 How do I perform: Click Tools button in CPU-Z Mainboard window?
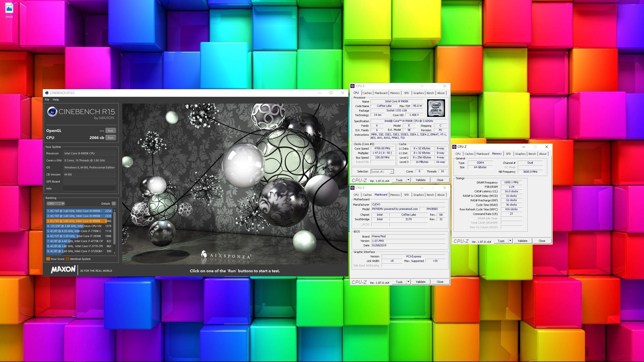point(399,282)
